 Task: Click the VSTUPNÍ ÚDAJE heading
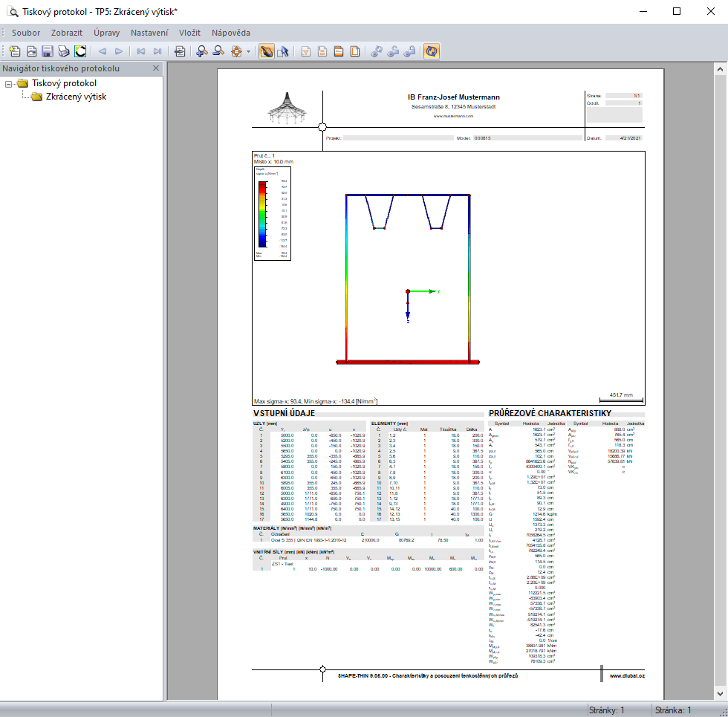tap(284, 413)
